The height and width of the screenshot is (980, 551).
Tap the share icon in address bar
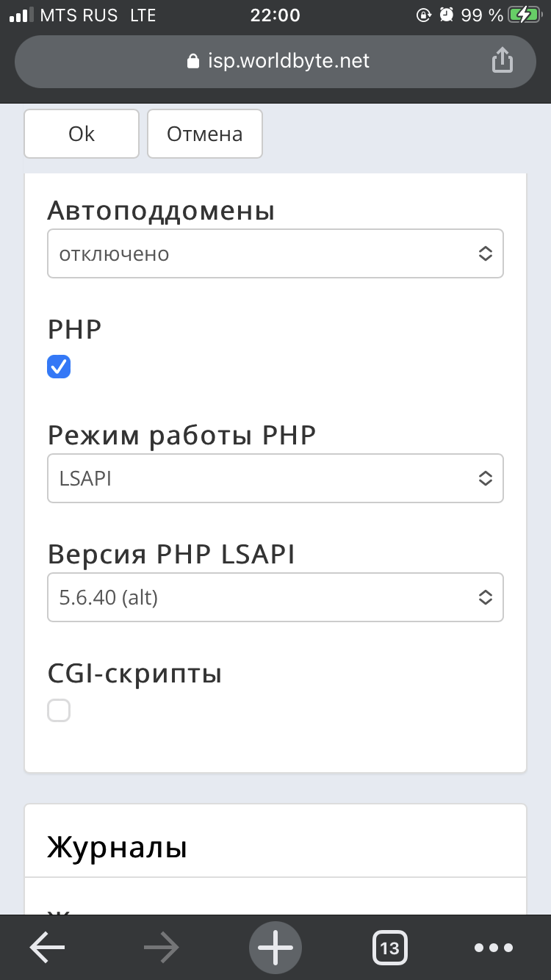(x=502, y=60)
